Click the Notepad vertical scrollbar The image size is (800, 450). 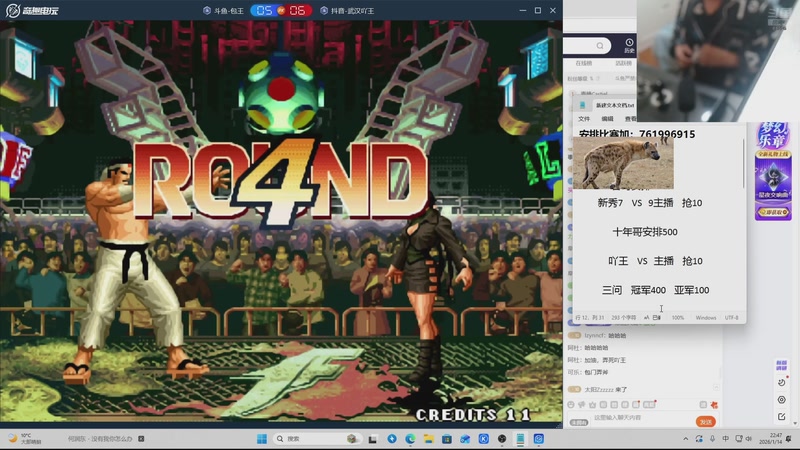[x=743, y=163]
